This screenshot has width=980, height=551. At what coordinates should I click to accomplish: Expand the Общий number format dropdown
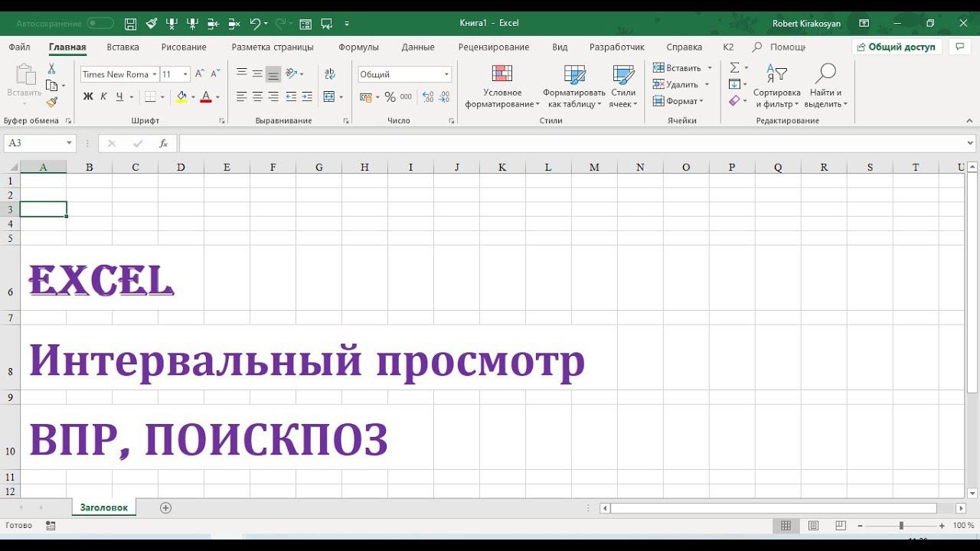click(446, 74)
